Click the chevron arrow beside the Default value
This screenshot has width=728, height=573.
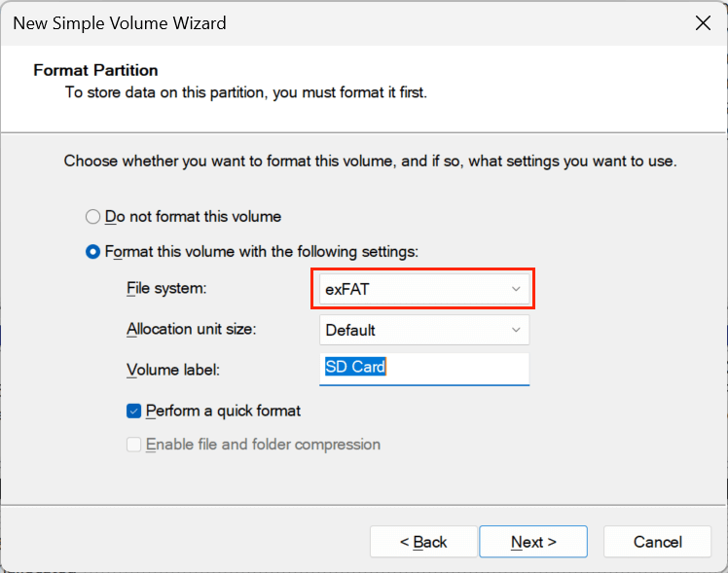pyautogui.click(x=516, y=330)
